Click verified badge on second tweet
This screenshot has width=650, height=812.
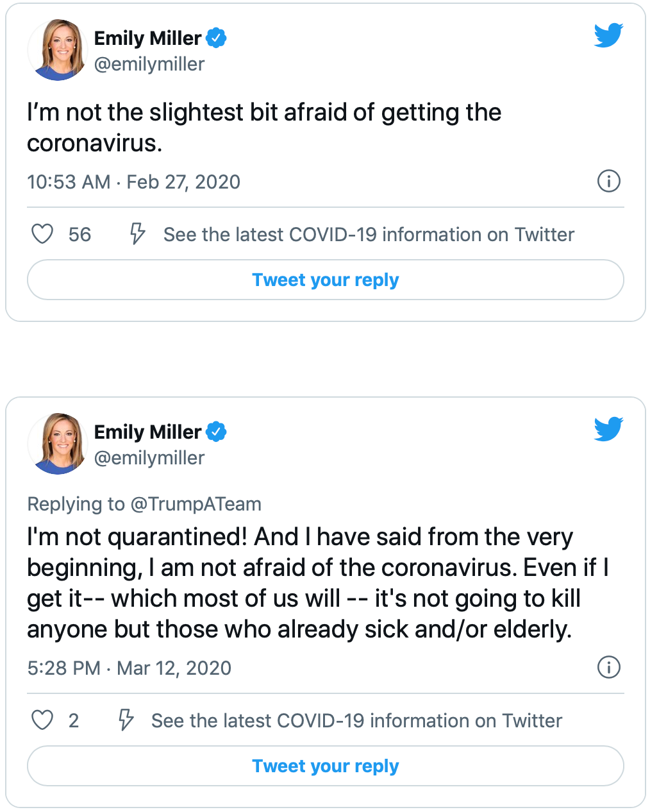[x=217, y=432]
